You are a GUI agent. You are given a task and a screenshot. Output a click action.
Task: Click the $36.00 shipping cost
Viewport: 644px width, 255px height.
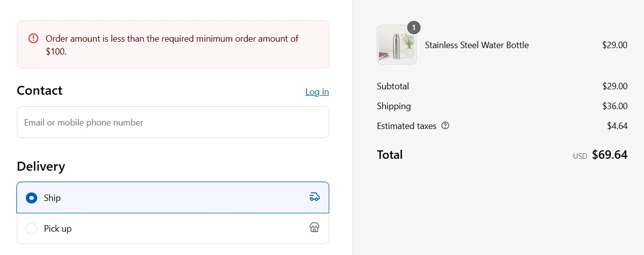[x=615, y=106]
